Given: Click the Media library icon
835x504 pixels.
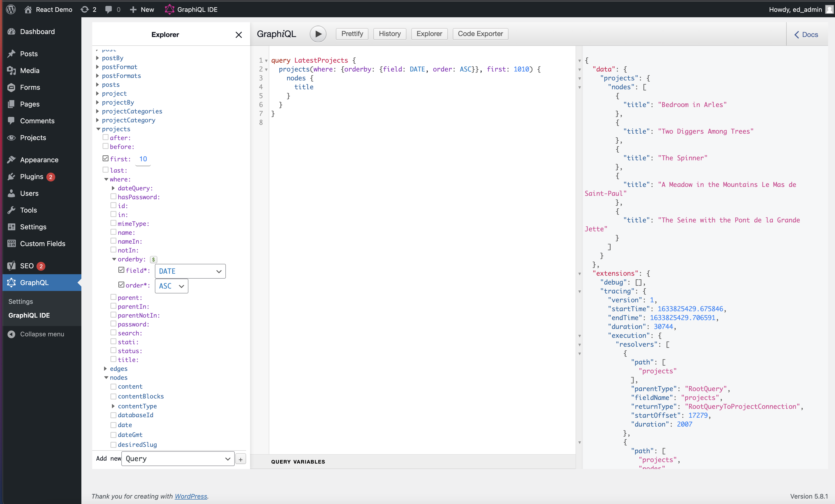Looking at the screenshot, I should 12,70.
